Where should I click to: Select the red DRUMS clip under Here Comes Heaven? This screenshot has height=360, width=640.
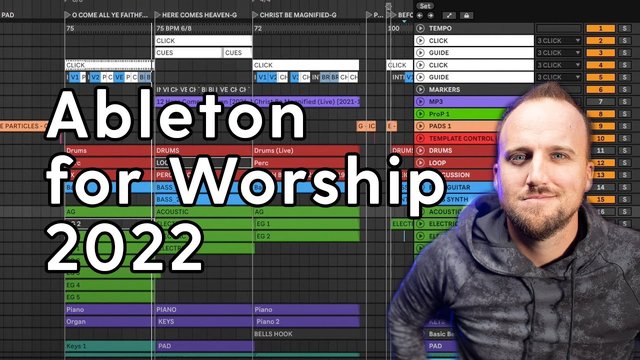tap(203, 150)
